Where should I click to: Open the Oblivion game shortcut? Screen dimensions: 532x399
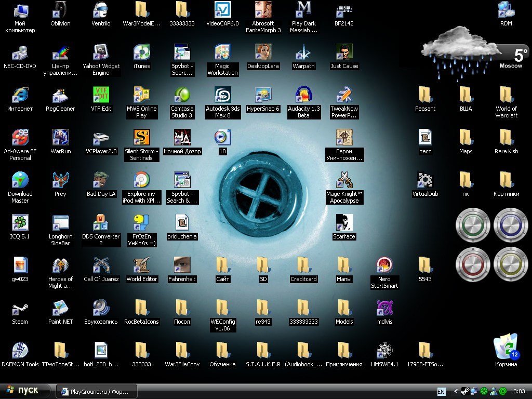point(60,10)
